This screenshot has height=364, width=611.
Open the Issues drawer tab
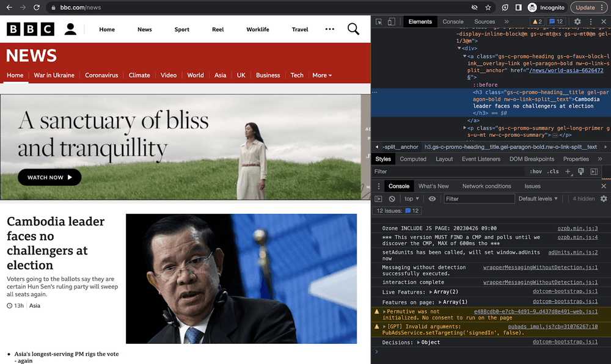tap(532, 186)
